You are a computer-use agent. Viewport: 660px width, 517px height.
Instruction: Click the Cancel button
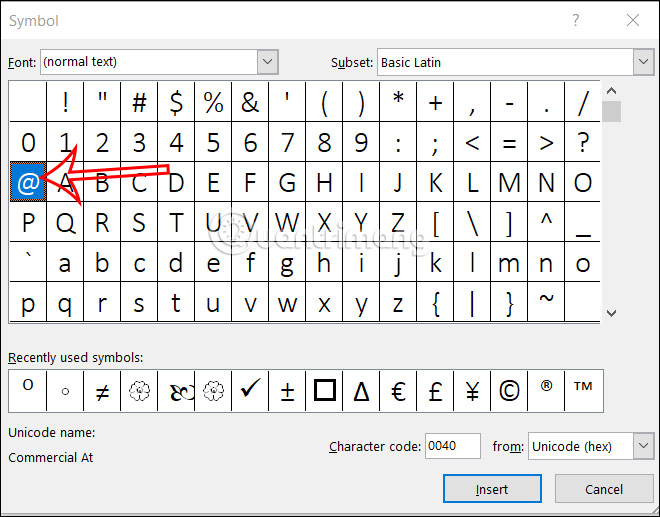[604, 489]
